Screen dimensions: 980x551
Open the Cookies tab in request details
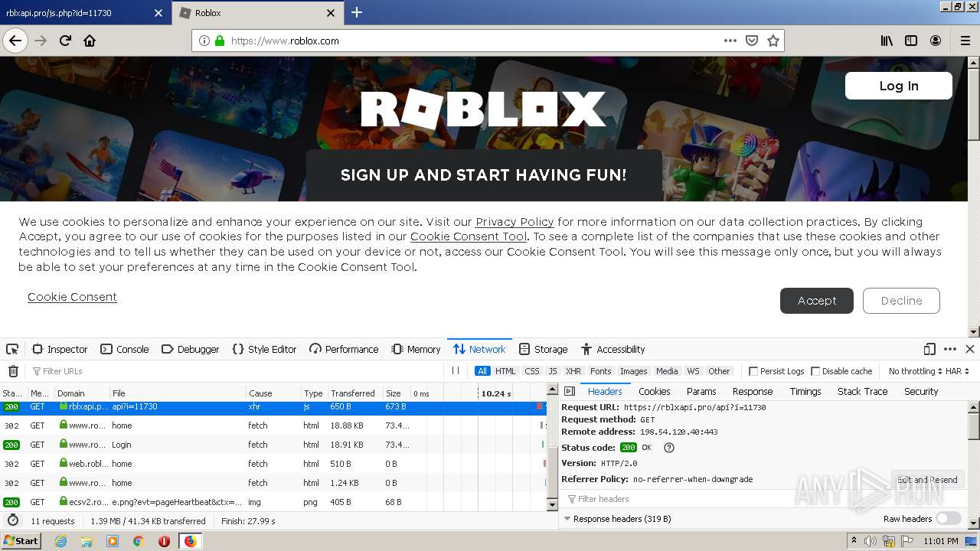(x=654, y=391)
